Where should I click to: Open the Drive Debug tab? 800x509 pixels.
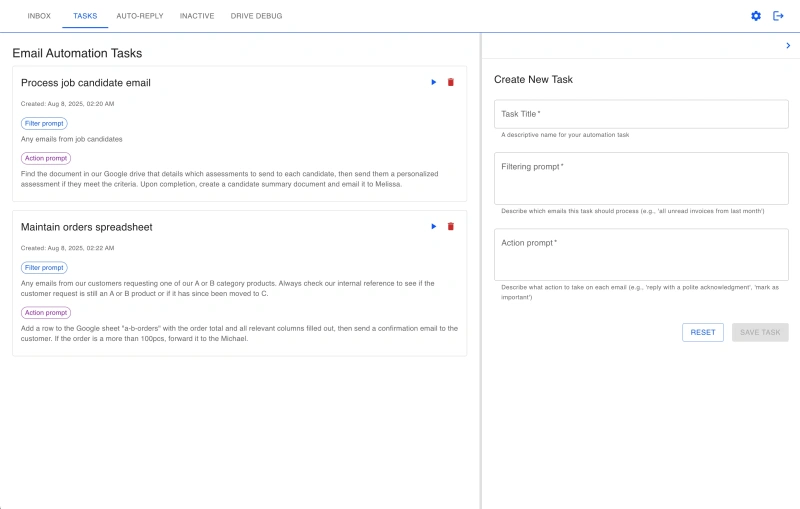[256, 16]
